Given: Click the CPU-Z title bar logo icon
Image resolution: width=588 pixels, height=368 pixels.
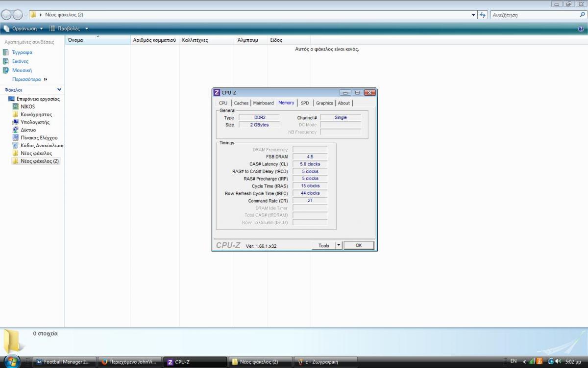Looking at the screenshot, I should (217, 93).
